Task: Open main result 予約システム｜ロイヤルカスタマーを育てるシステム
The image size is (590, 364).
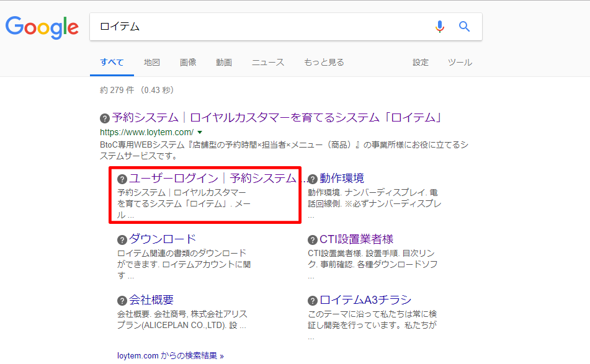Action: click(x=277, y=118)
